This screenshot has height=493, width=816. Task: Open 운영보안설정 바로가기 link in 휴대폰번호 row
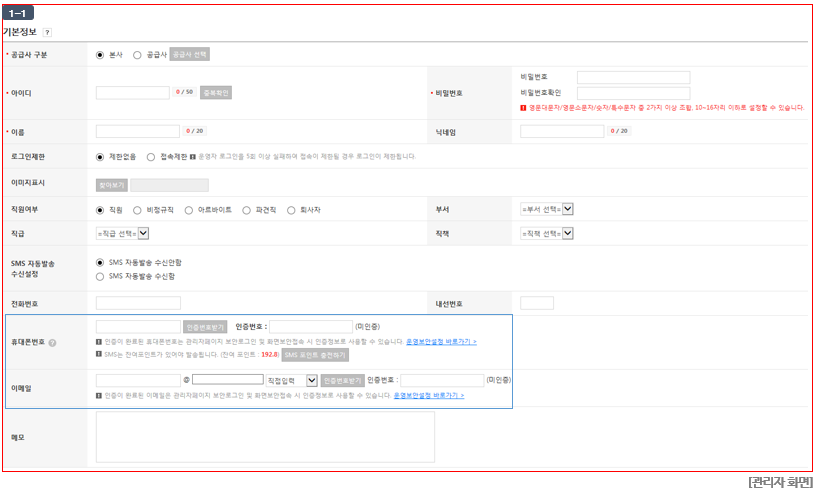441,342
